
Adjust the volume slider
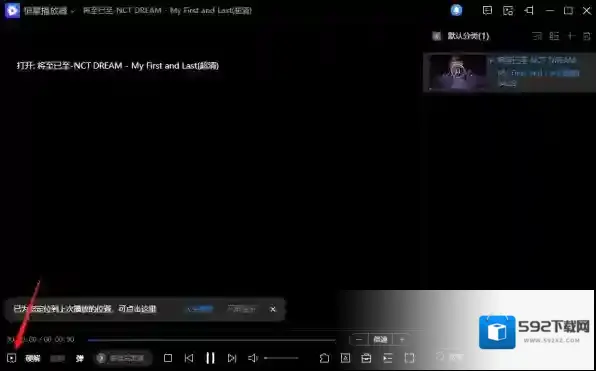pos(281,358)
